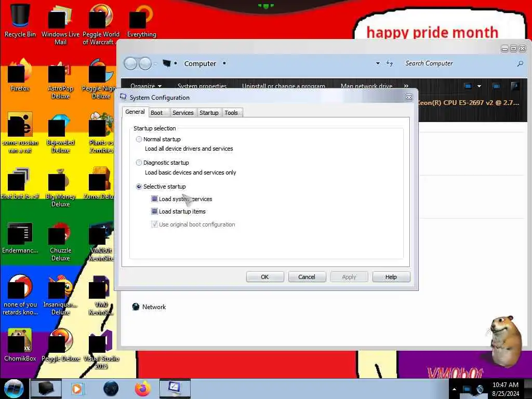Select the Endermanc... desktop icon
Image resolution: width=532 pixels, height=399 pixels.
tap(20, 237)
